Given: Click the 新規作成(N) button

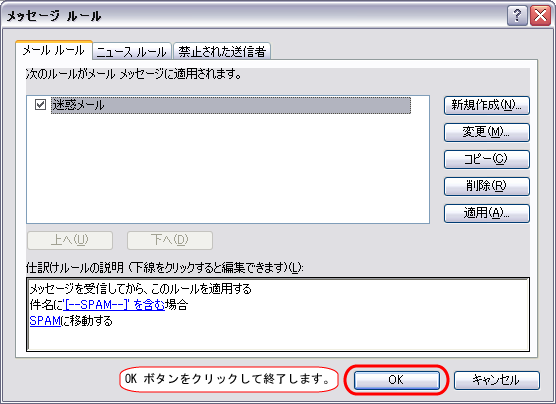Looking at the screenshot, I should (x=486, y=105).
